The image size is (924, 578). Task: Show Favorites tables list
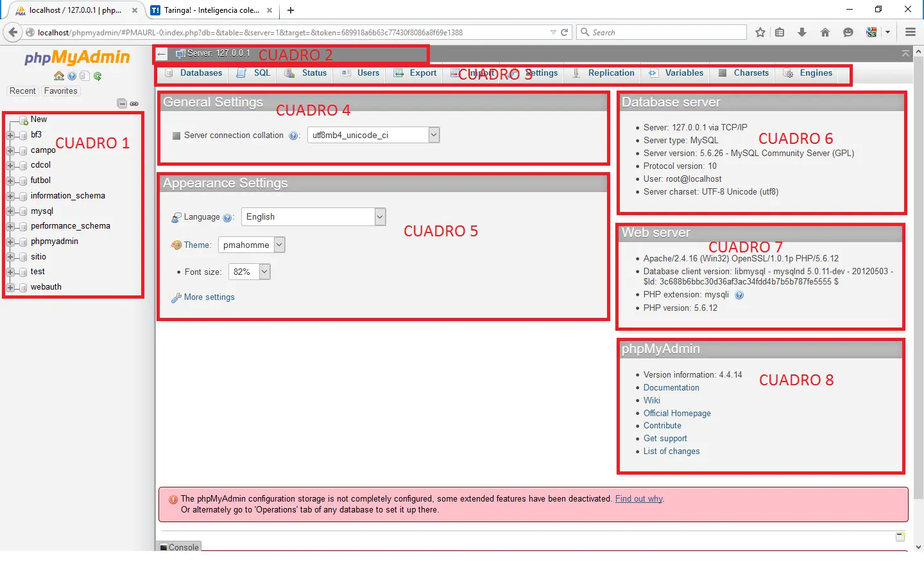point(61,91)
